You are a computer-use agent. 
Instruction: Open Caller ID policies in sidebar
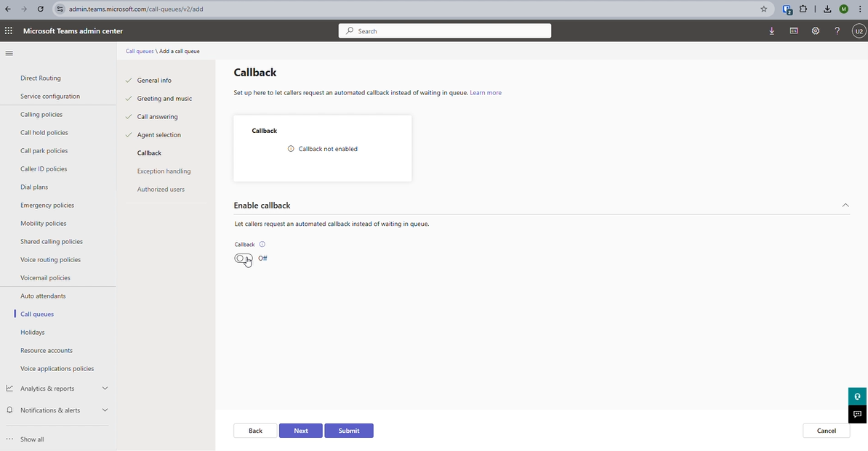click(44, 169)
